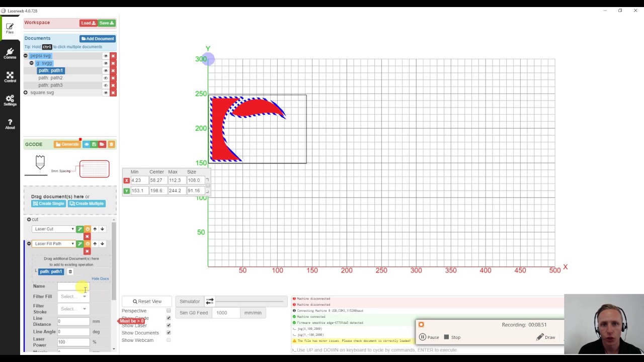This screenshot has width=644, height=362.
Task: Collapse the pepsi.svg document tree
Action: click(26, 56)
